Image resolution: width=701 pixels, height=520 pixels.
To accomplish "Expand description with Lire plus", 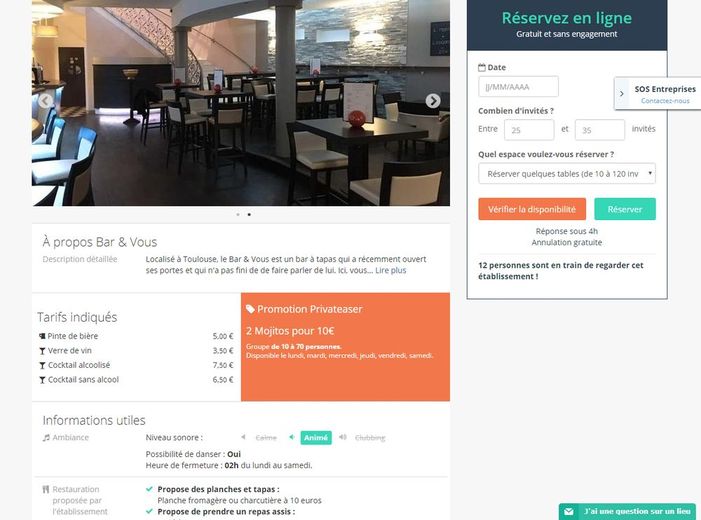I will click(x=391, y=270).
